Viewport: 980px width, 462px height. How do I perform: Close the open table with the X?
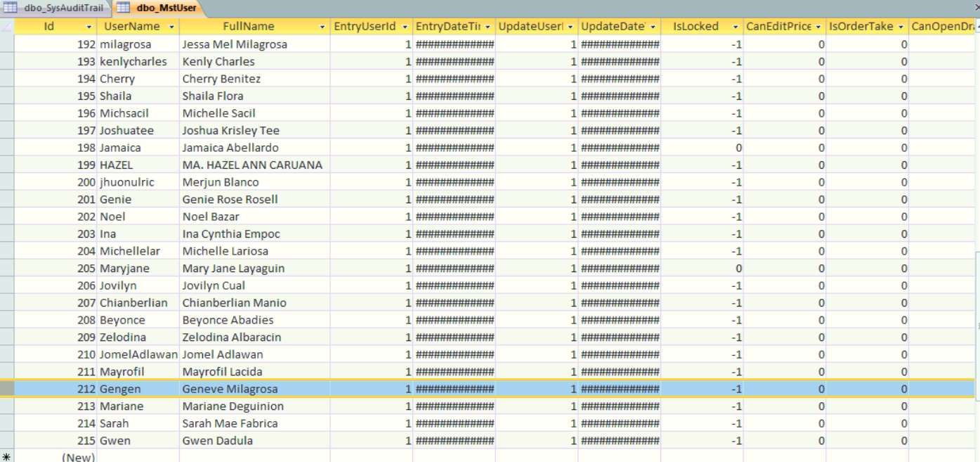(976, 6)
